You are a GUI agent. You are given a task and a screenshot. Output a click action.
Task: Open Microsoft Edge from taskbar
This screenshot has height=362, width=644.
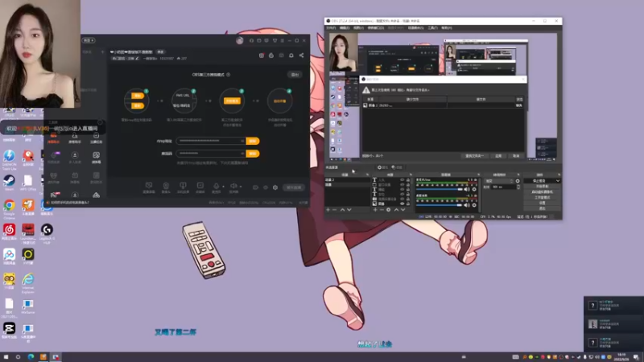tap(31, 356)
